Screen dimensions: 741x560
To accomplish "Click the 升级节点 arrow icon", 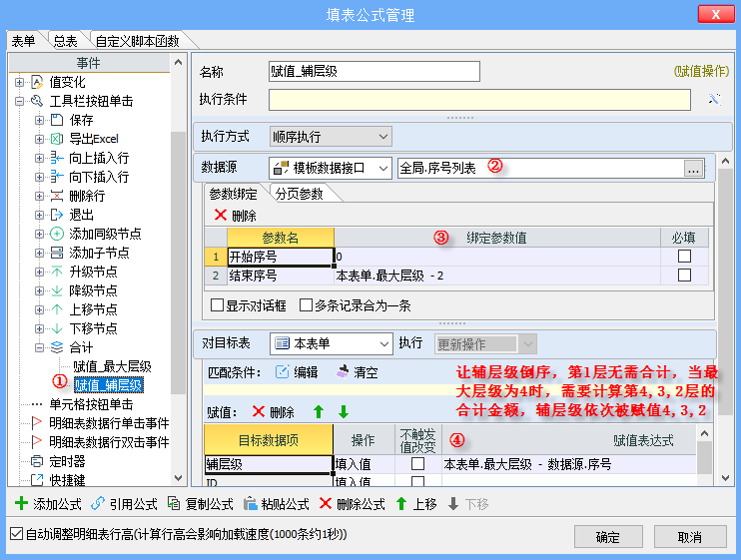I will click(x=57, y=272).
